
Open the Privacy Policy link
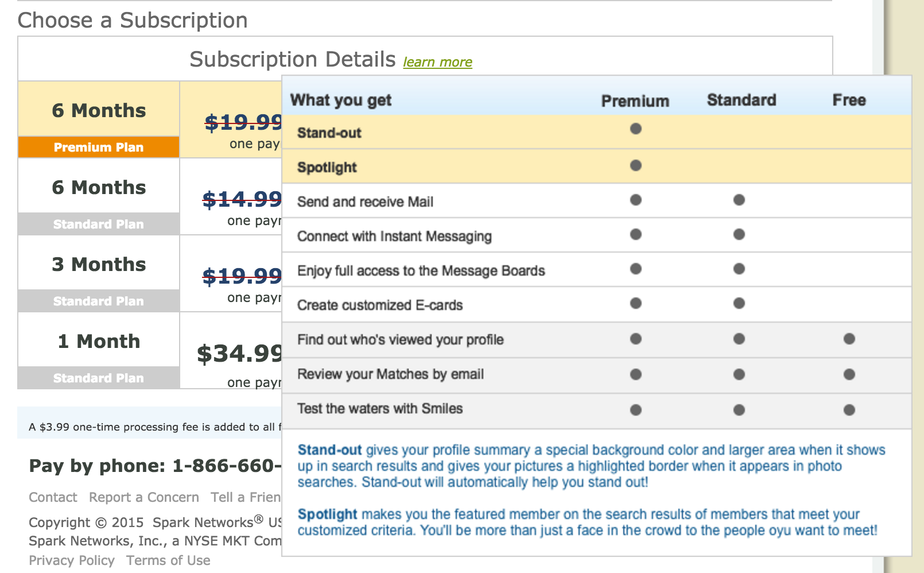[72, 560]
